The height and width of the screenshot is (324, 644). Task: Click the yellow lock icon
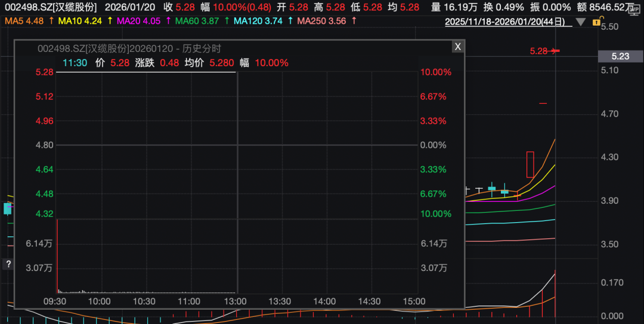pyautogui.click(x=596, y=21)
